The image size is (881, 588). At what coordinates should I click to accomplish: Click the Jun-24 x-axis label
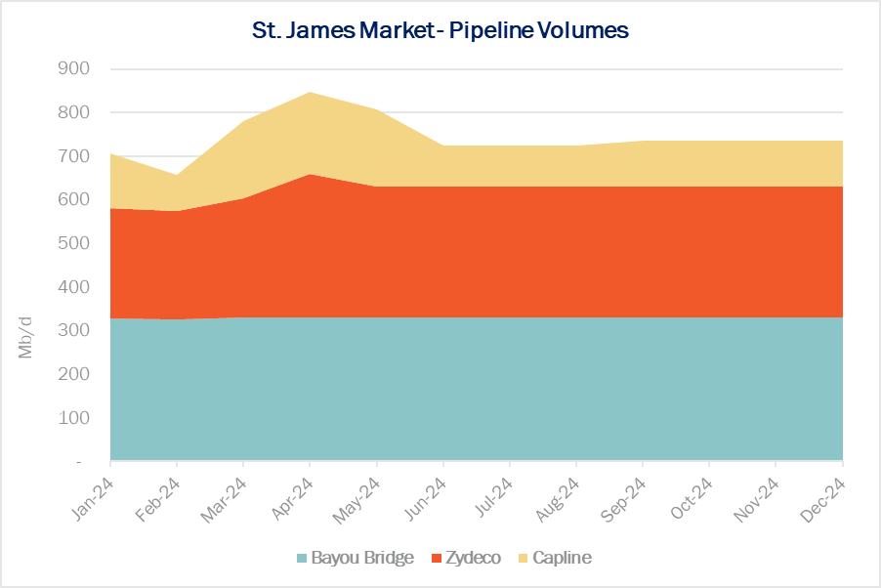point(425,498)
